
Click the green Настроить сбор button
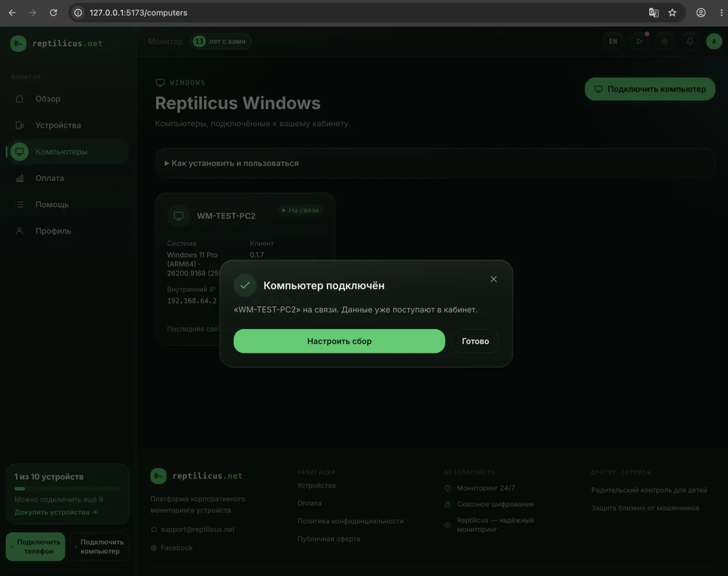tap(339, 341)
